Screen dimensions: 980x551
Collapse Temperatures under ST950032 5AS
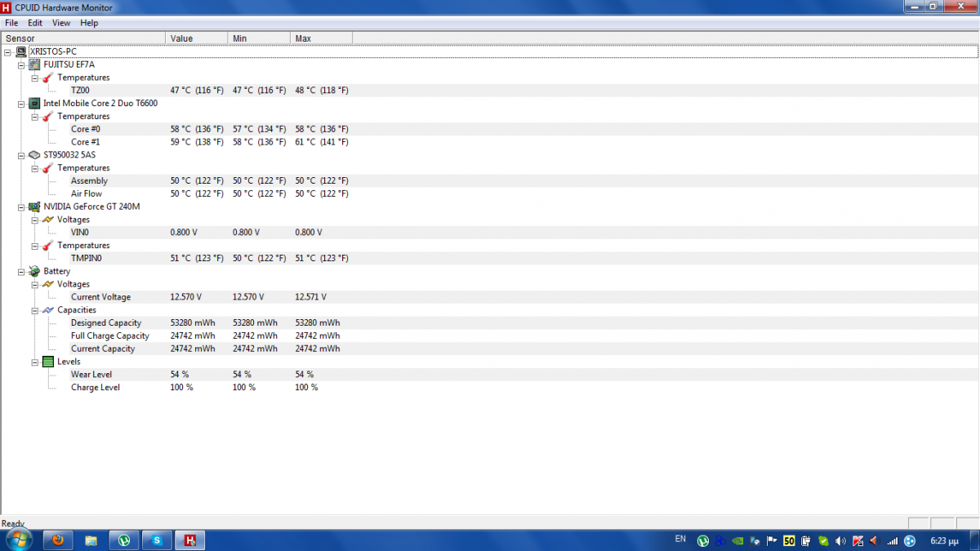[x=35, y=168]
